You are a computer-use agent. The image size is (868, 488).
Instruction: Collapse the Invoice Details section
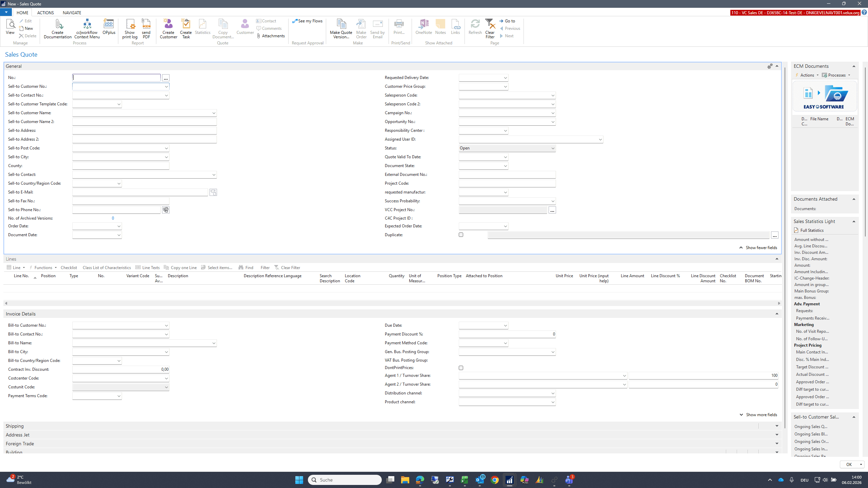777,314
